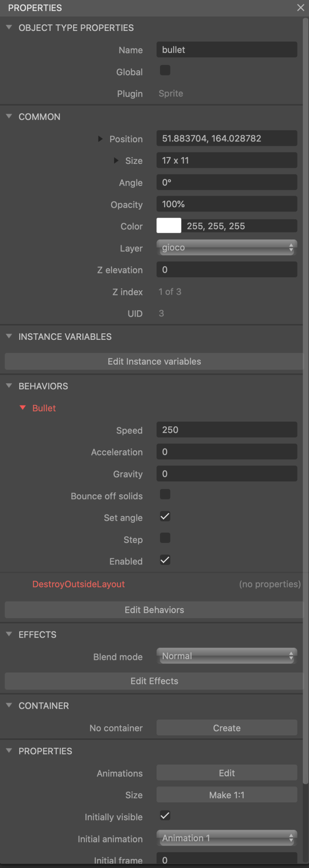Expand the Position property arrow
Image resolution: width=309 pixels, height=868 pixels.
[100, 139]
